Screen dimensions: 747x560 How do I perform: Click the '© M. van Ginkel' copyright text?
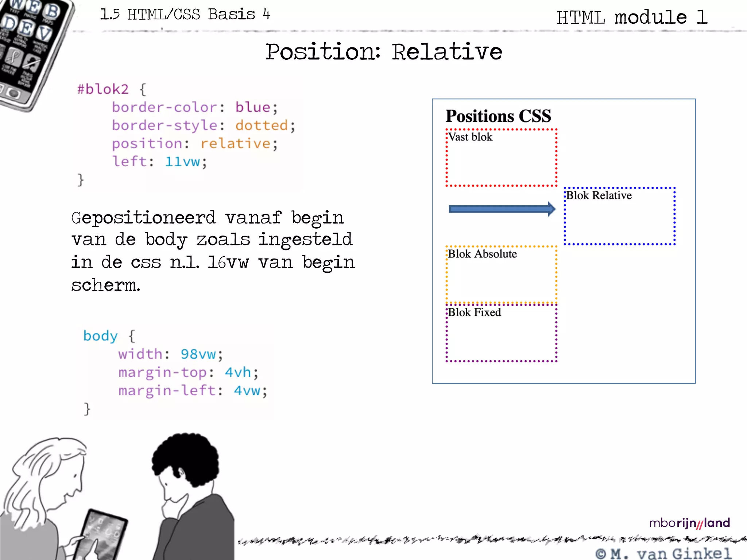[663, 553]
